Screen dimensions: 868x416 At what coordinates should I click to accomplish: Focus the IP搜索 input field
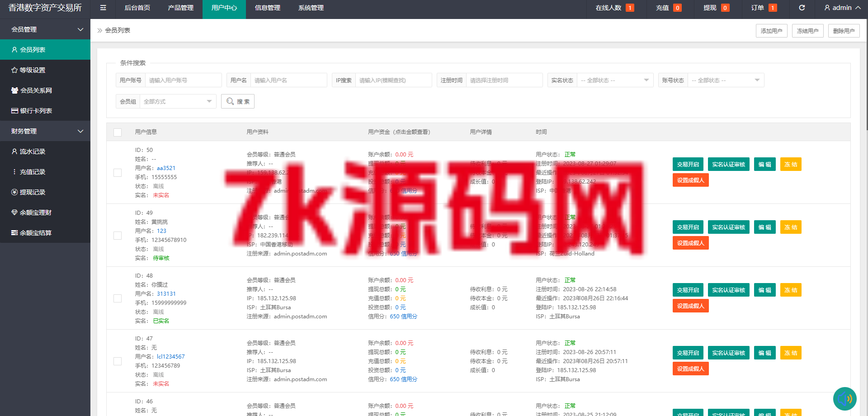tap(393, 80)
